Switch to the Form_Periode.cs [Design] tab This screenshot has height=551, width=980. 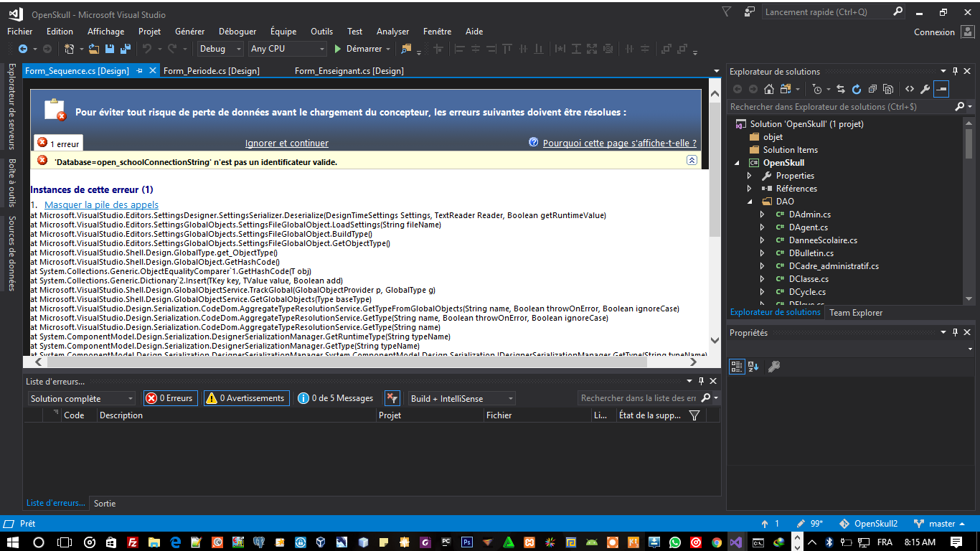pos(212,71)
